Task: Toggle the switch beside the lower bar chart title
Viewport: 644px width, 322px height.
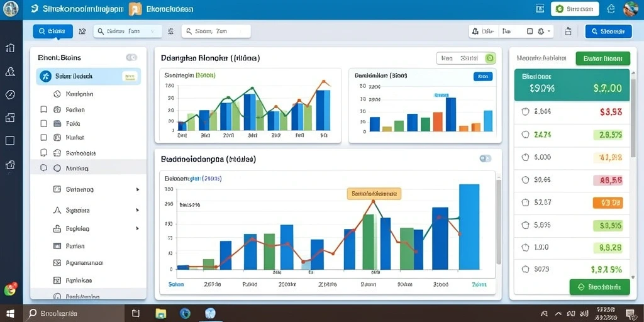Action: tap(485, 158)
